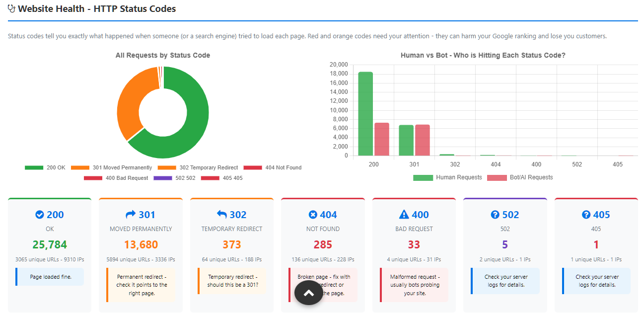Toggle the 302 Temporary Redirect legend swatch

[x=167, y=167]
